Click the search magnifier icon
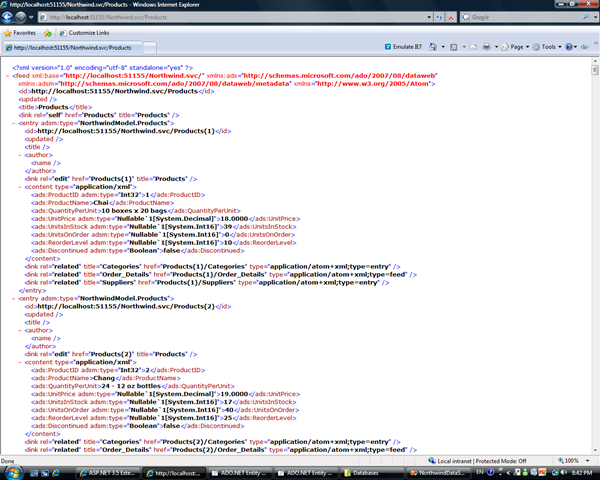Screen dimensions: 600x480 point(586,17)
